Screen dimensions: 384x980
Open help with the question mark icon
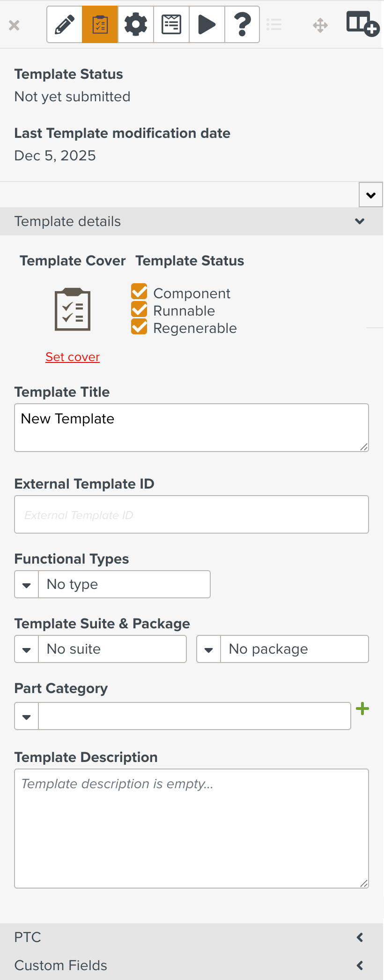tap(242, 24)
